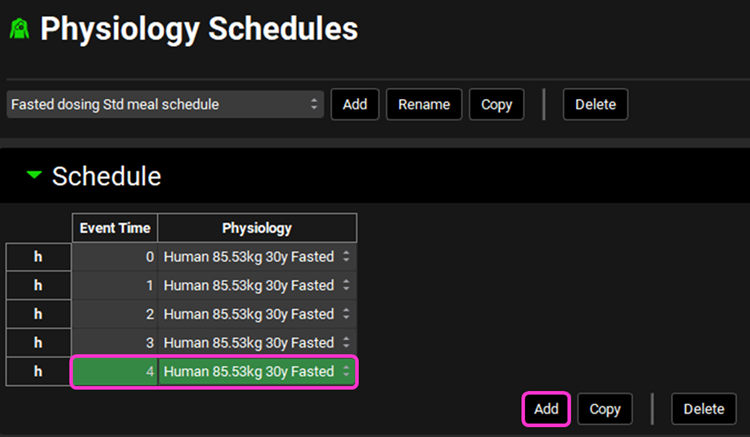Select the Event Time cell showing 1
The image size is (750, 437).
[x=114, y=285]
